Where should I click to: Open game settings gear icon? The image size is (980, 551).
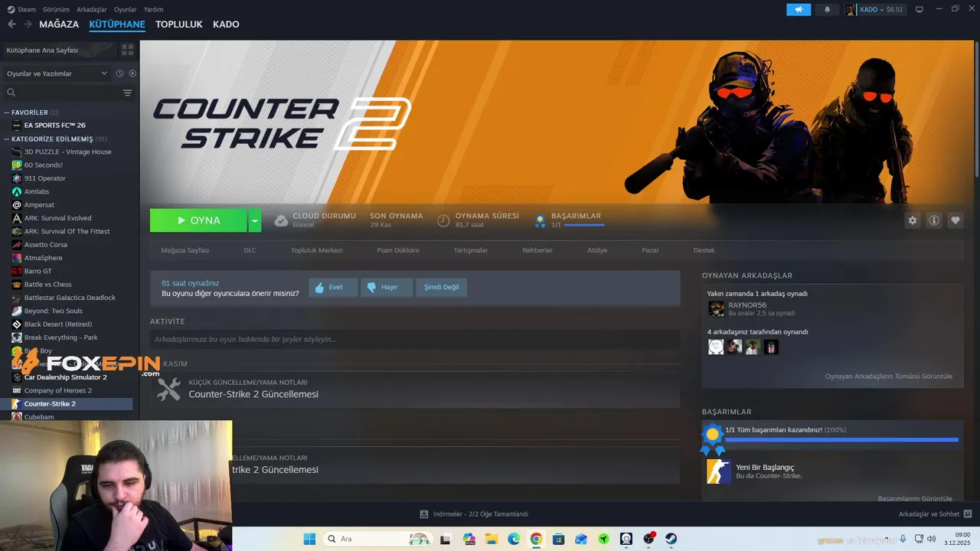tap(912, 220)
